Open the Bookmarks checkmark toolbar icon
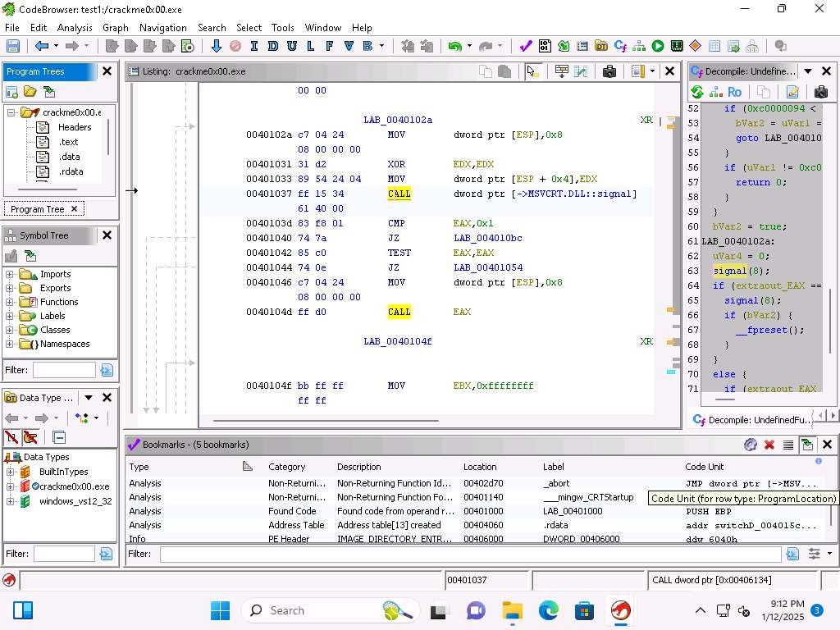Viewport: 840px width, 630px height. [526, 47]
